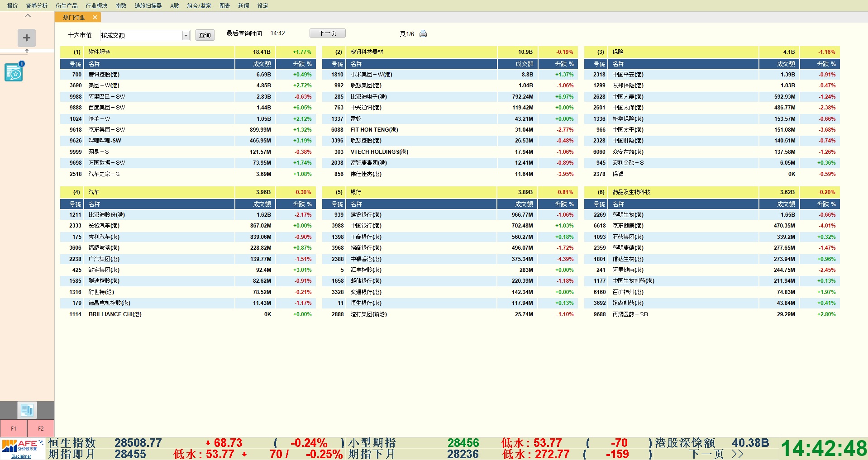
Task: Open the 新闻 menu
Action: point(243,5)
